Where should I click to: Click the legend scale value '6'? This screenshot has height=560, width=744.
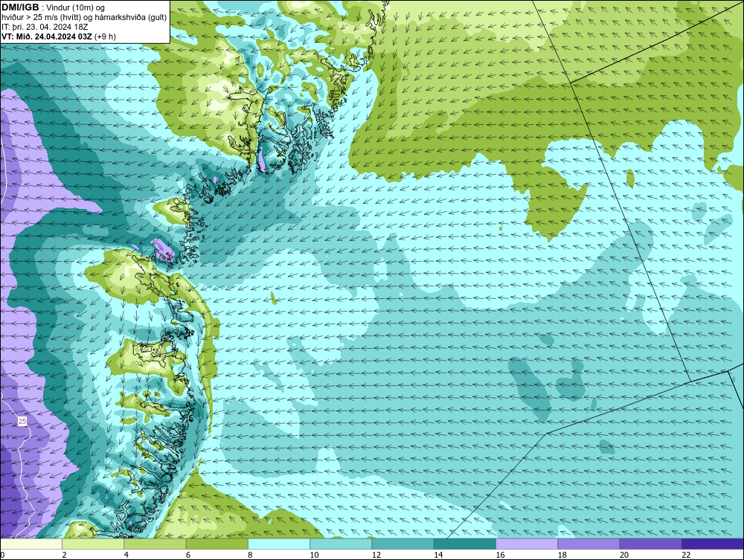pos(188,555)
